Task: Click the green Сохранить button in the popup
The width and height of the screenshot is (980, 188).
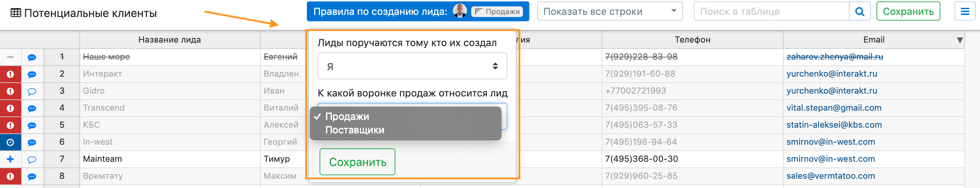Action: click(357, 162)
